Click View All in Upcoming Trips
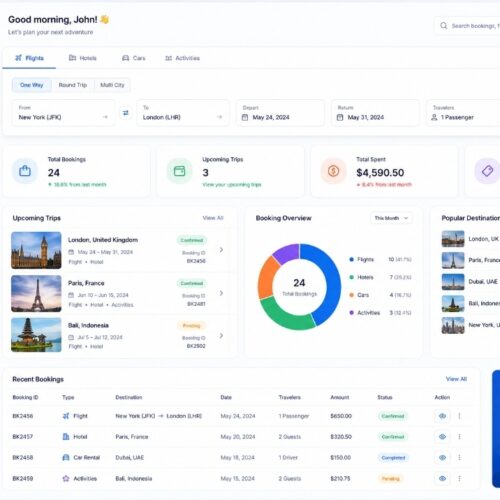 [x=213, y=218]
